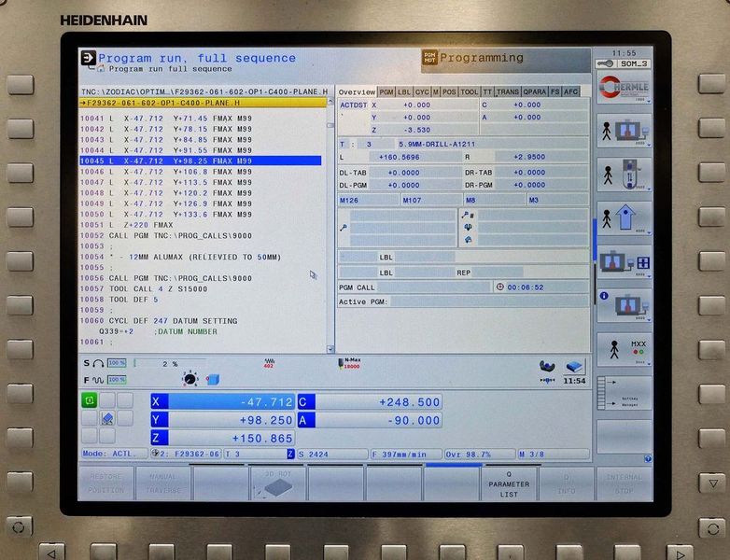Viewport: 730px width, 560px height.
Task: Select line 10057 TOOL CALL 4 Z S15000
Action: [144, 288]
